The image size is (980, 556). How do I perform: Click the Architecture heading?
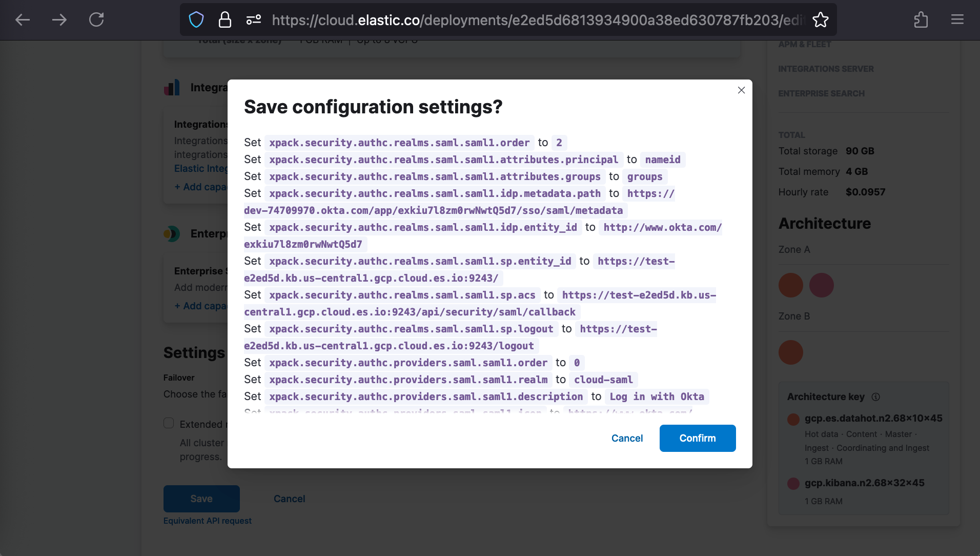(825, 223)
